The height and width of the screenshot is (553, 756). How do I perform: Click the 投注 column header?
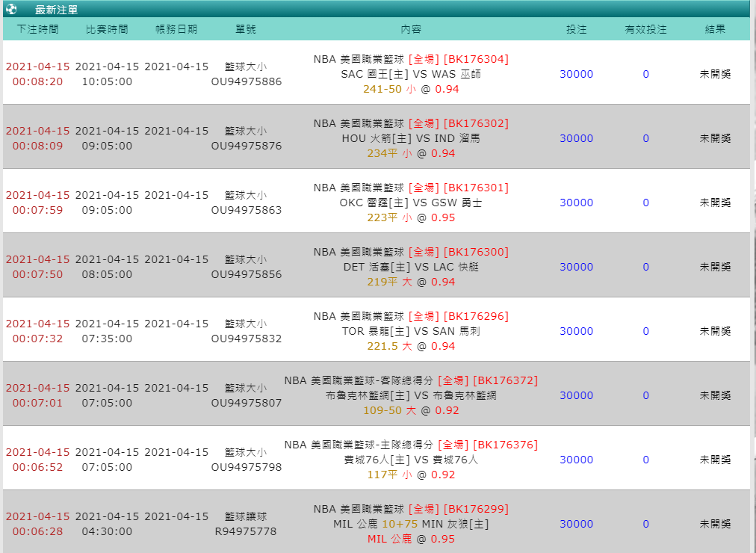(577, 29)
